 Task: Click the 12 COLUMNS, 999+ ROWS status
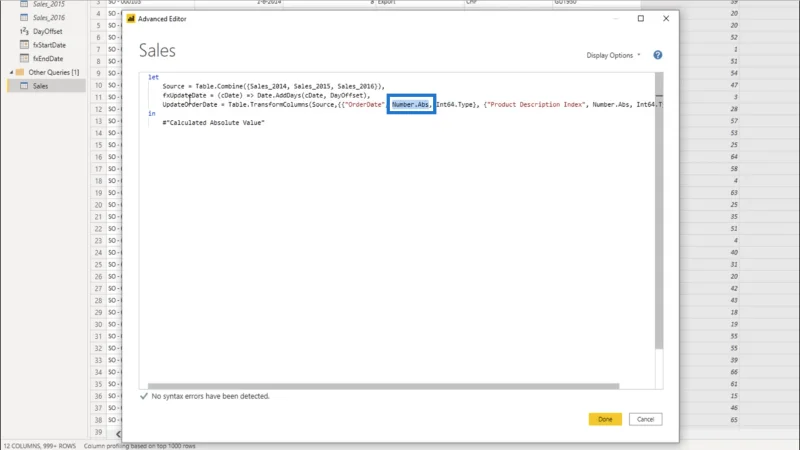[39, 446]
